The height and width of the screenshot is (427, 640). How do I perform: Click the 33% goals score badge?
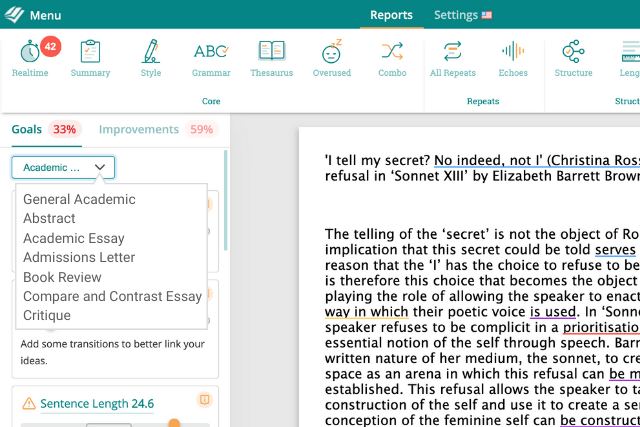(64, 129)
